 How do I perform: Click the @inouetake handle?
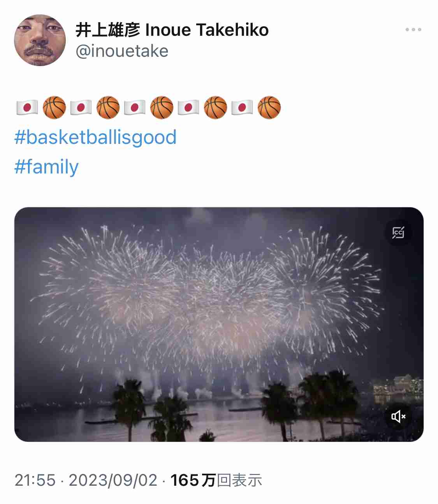pos(122,51)
